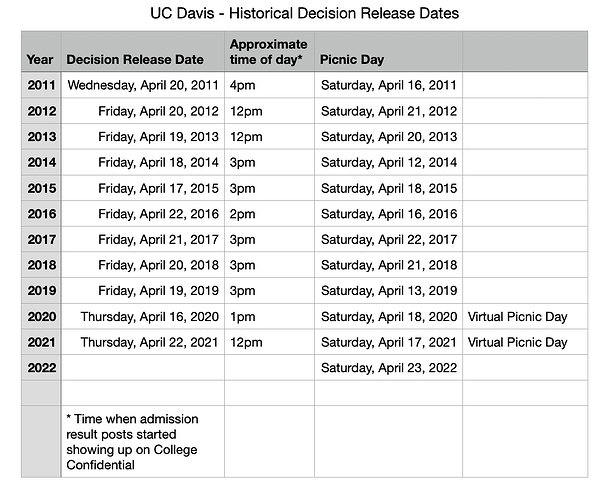The width and height of the screenshot is (604, 500).
Task: Select the Thursday, April 16, 2020 cell
Action: [149, 317]
